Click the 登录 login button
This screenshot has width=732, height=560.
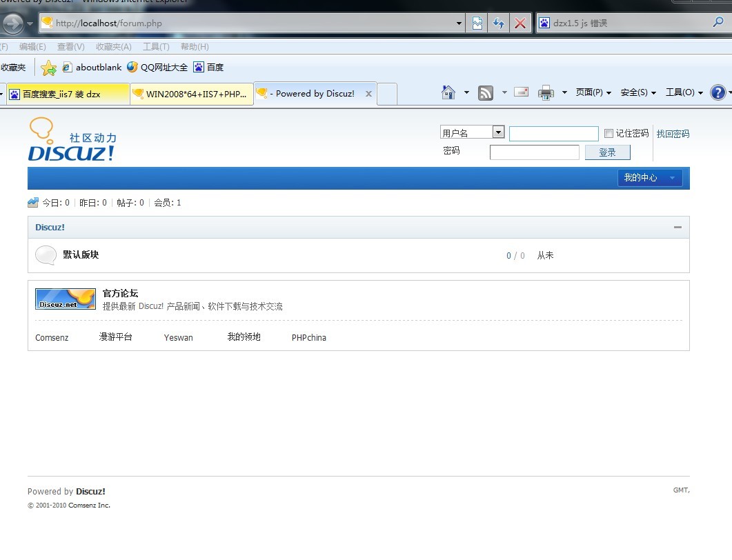pyautogui.click(x=607, y=152)
